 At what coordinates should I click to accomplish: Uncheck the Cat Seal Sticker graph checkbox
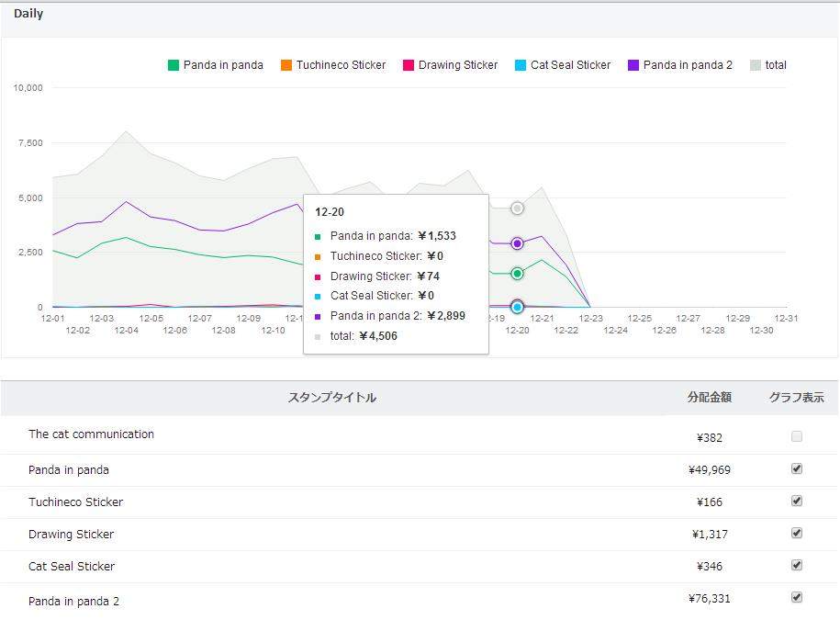click(797, 565)
